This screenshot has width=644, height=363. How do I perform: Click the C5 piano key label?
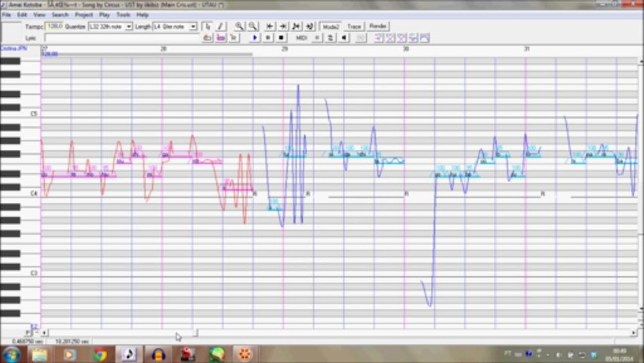pyautogui.click(x=34, y=114)
